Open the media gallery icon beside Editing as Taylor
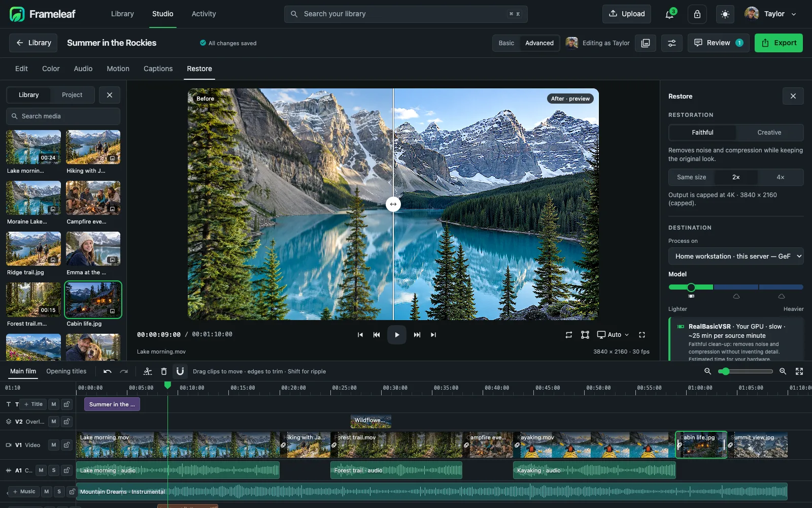Viewport: 812px width, 508px height. [x=646, y=43]
